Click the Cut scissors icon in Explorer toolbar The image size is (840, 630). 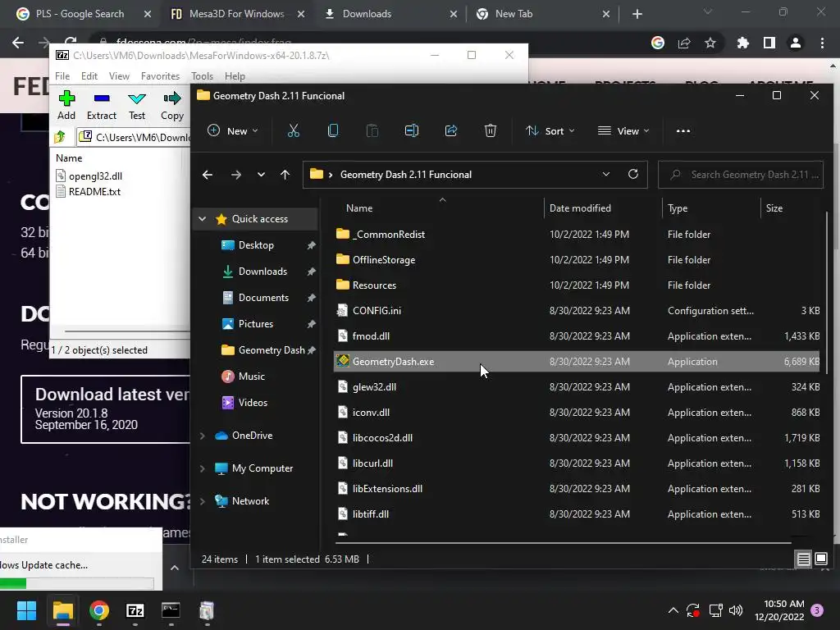point(293,130)
